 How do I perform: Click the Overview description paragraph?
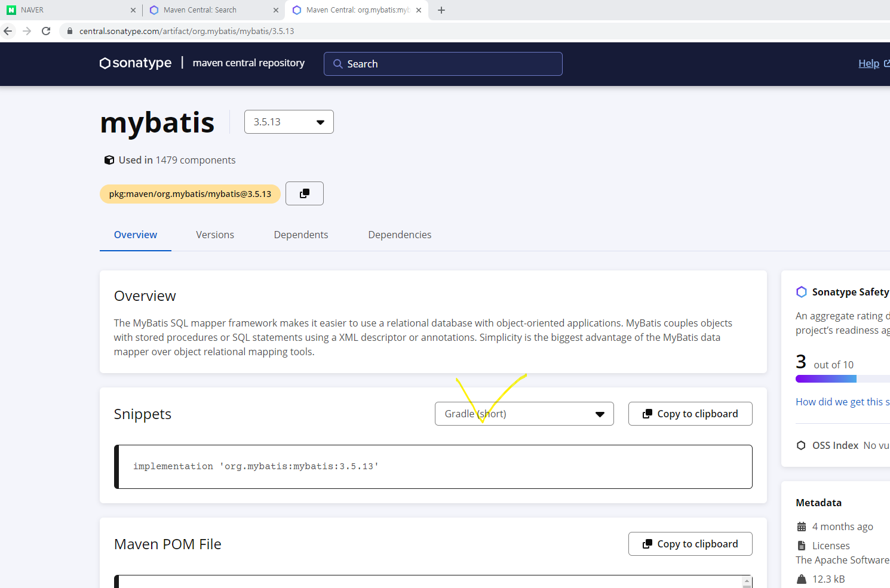[x=423, y=337]
